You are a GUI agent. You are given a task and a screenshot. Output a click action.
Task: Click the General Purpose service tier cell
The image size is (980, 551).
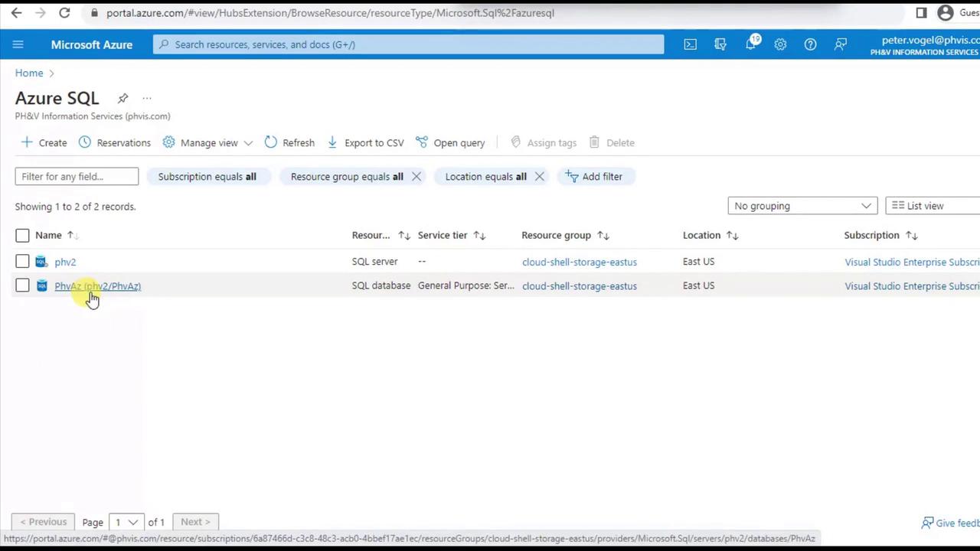466,286
